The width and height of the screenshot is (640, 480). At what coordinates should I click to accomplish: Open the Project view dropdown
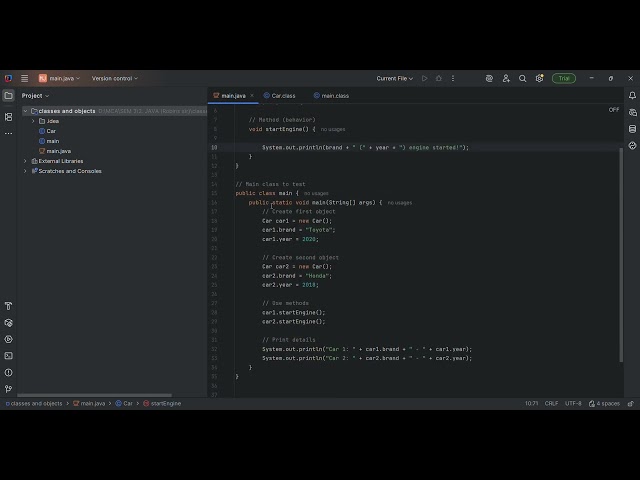tap(35, 96)
